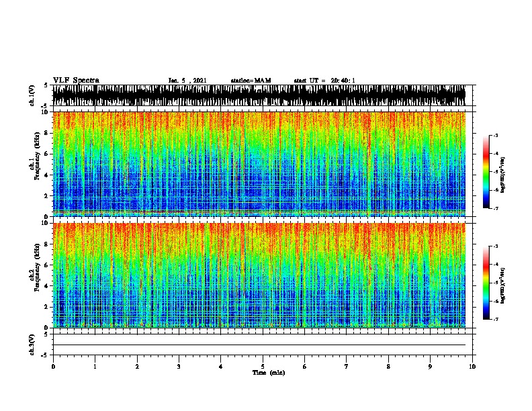The width and height of the screenshot is (532, 411).
Task: Click the "-7" label on ch.1 color bar
Action: coord(496,208)
